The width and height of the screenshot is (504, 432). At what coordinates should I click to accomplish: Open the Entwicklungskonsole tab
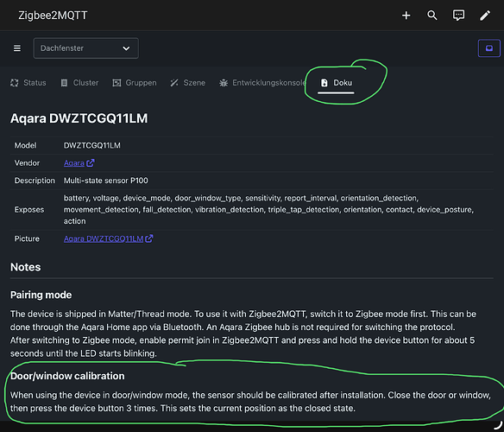pyautogui.click(x=262, y=83)
